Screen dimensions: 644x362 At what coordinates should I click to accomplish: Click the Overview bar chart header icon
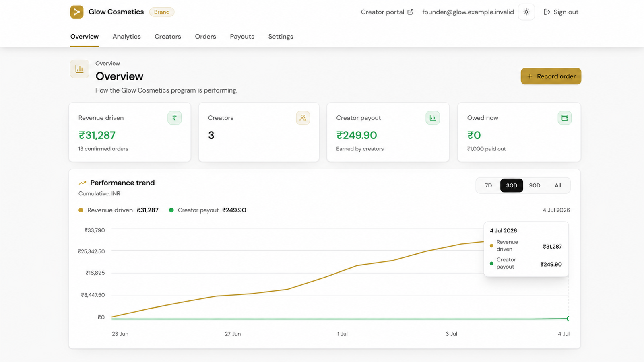coord(79,69)
